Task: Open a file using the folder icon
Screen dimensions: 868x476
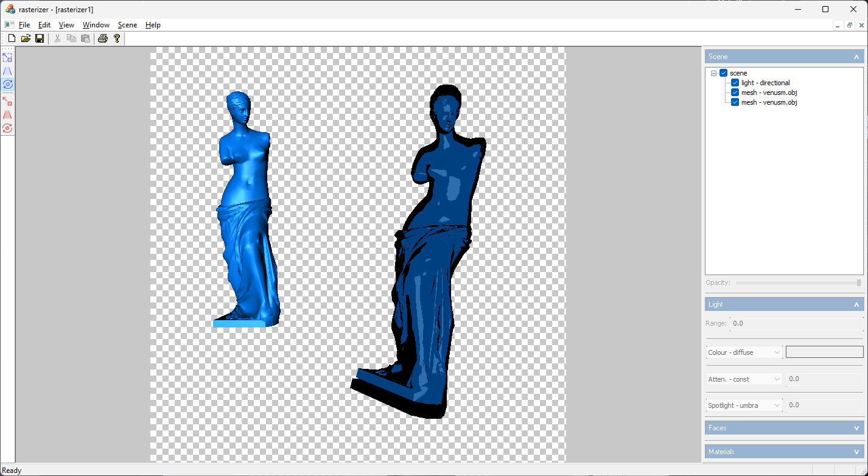Action: [x=26, y=38]
